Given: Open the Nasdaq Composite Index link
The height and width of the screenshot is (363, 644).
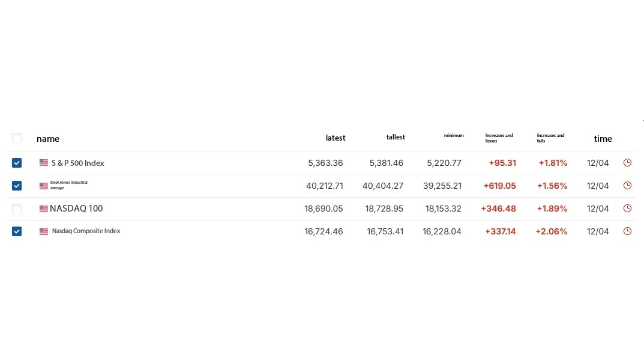Looking at the screenshot, I should pyautogui.click(x=86, y=231).
